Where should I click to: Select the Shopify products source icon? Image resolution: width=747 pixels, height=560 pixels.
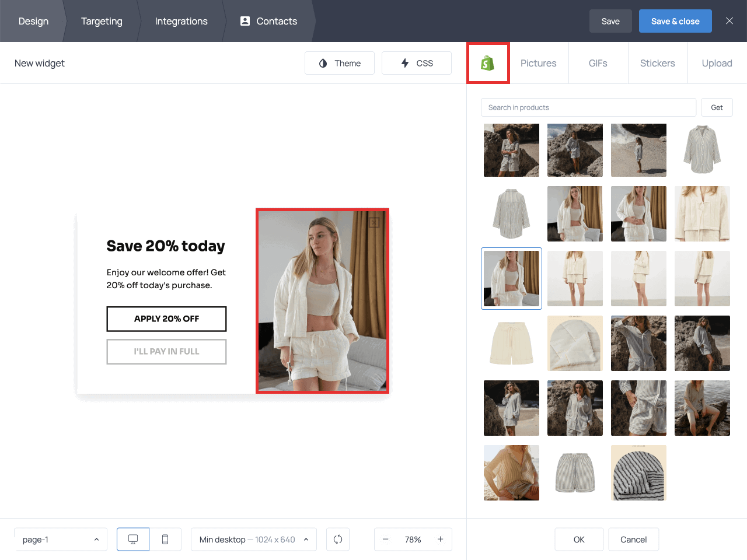[x=488, y=62]
